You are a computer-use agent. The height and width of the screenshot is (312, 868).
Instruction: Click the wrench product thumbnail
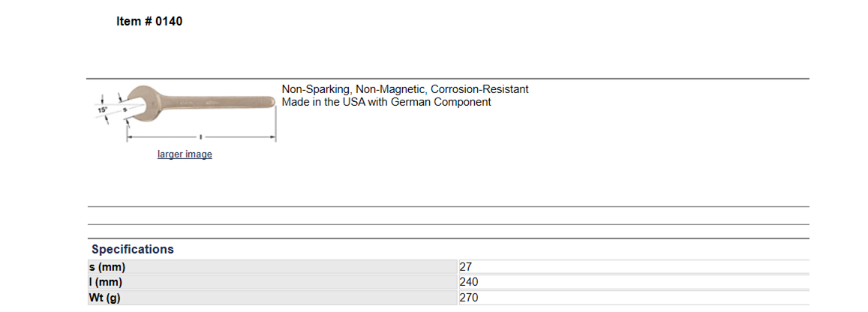[x=185, y=113]
